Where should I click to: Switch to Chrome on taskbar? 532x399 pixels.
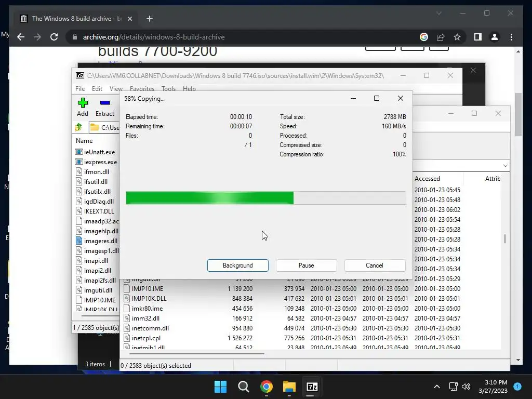coord(267,387)
